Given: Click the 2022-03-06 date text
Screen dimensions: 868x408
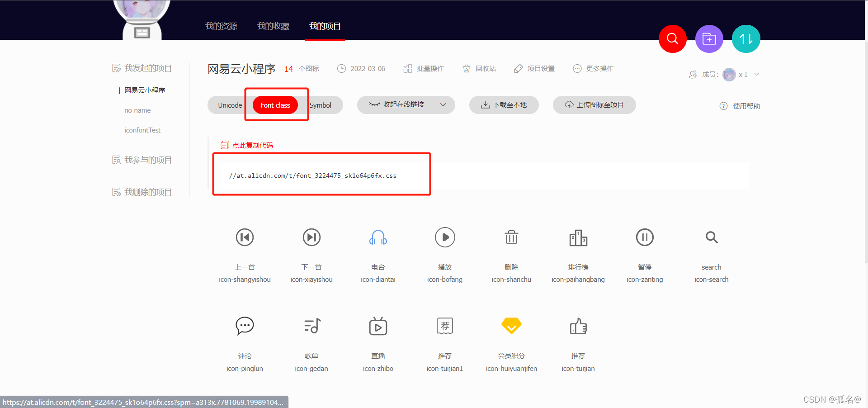Looking at the screenshot, I should (x=368, y=69).
